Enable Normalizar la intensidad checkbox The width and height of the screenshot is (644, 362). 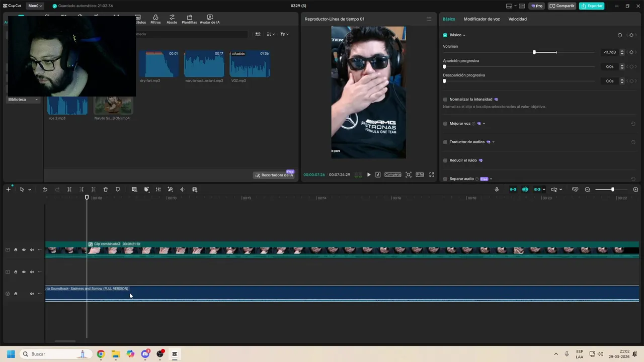[445, 100]
